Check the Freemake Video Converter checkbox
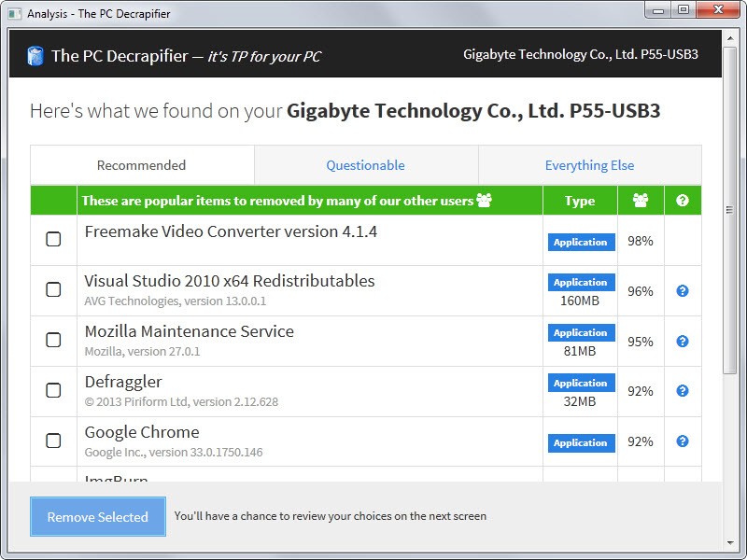Screen dimensions: 747x560 click(53, 239)
